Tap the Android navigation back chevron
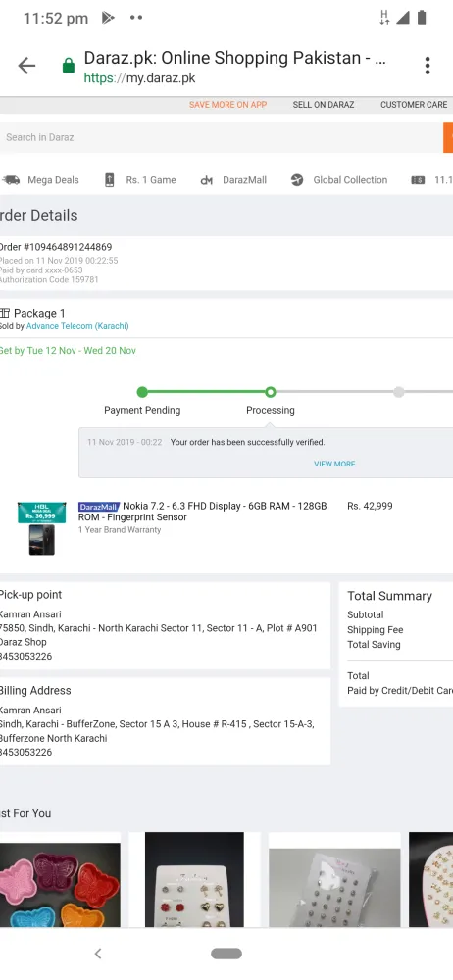This screenshot has width=453, height=980. pyautogui.click(x=98, y=954)
